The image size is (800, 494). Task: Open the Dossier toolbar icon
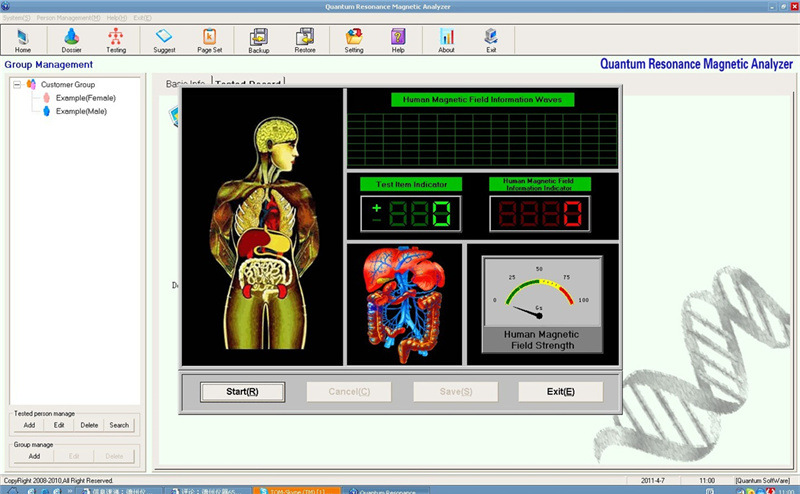coord(71,38)
